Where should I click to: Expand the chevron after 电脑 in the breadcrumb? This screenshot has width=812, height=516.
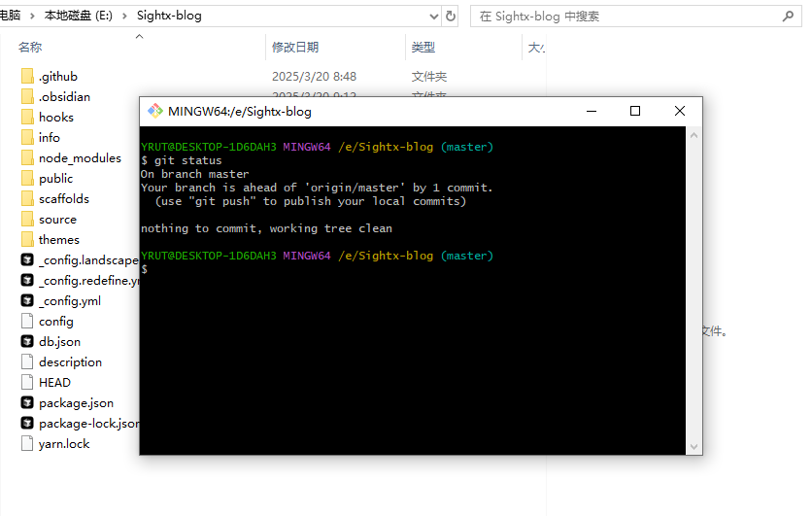(x=35, y=17)
